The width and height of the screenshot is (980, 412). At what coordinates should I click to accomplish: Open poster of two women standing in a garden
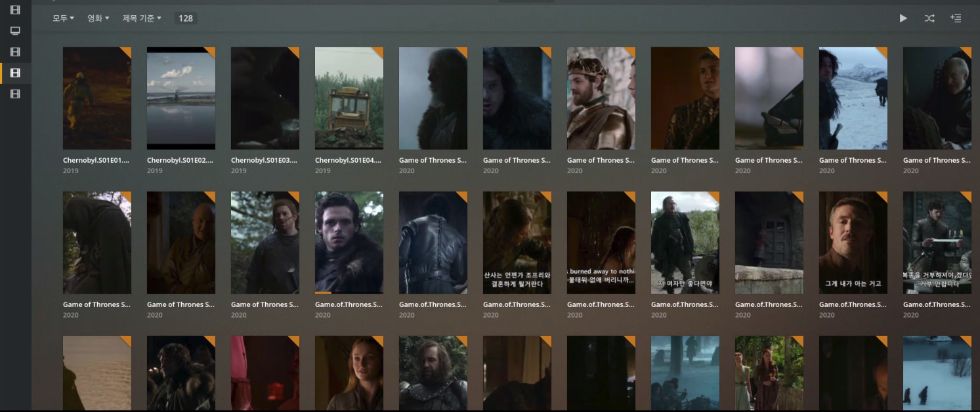(769, 373)
